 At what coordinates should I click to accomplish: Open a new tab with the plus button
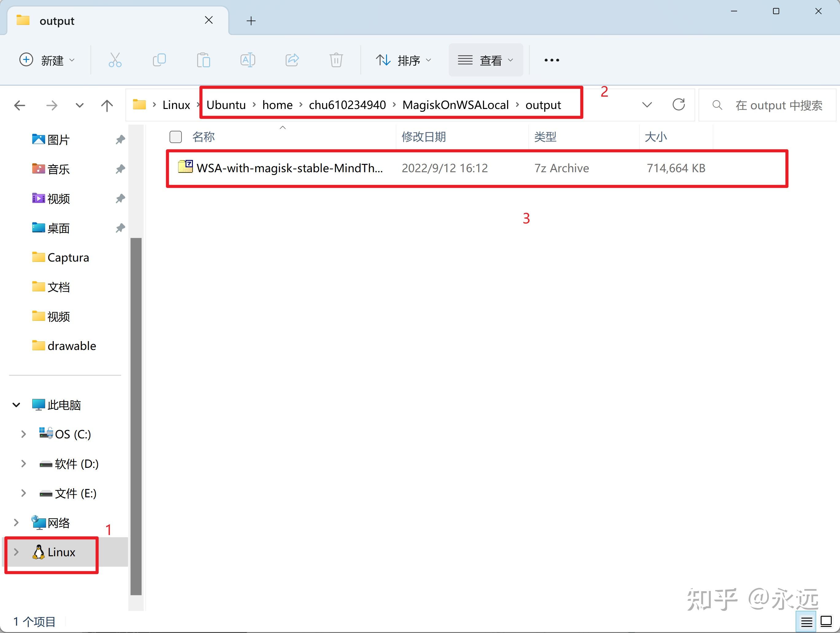tap(251, 21)
